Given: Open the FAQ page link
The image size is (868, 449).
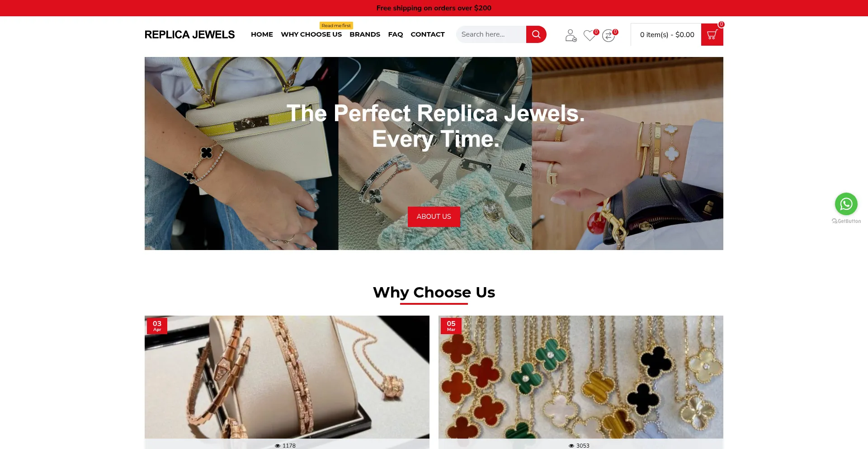Looking at the screenshot, I should pyautogui.click(x=396, y=34).
